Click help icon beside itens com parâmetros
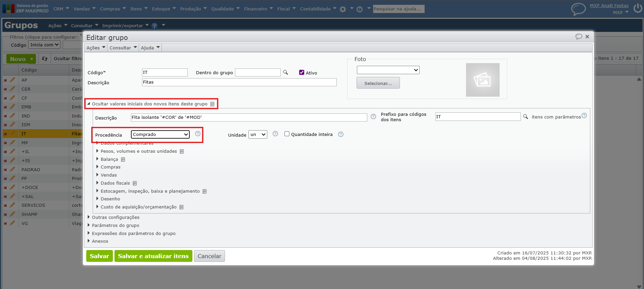The width and height of the screenshot is (644, 289). click(x=584, y=115)
